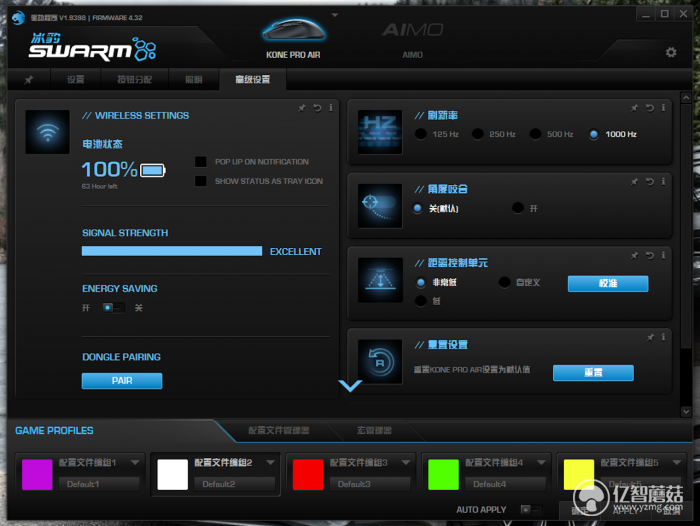The image size is (700, 526).
Task: Switch to the 按钮分配 tab
Action: tap(134, 79)
